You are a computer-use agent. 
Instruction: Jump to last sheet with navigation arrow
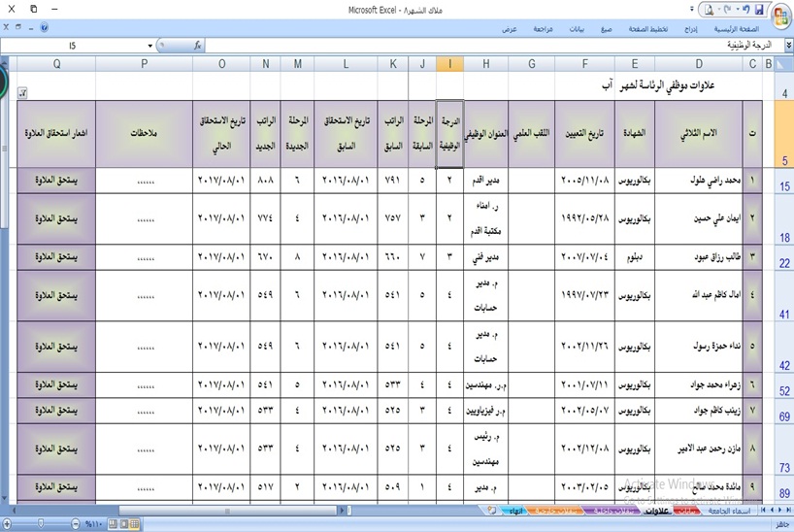click(x=763, y=511)
